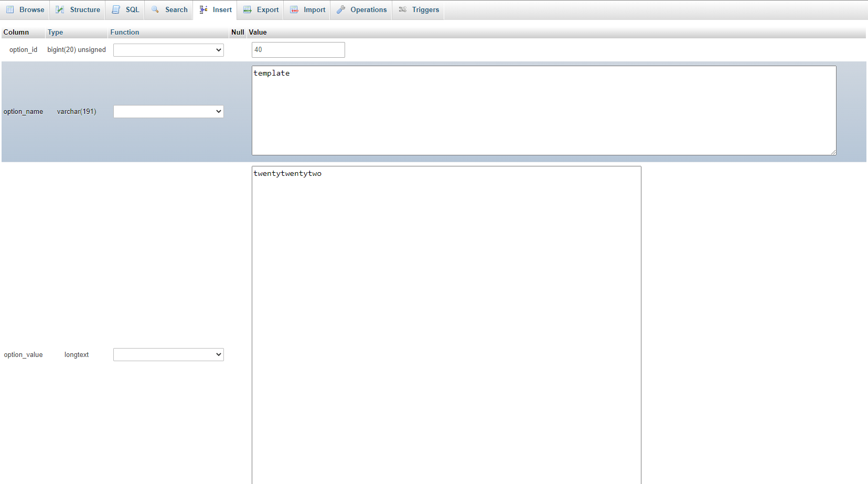Click the SQL query icon
Image resolution: width=868 pixels, height=484 pixels.
pyautogui.click(x=116, y=9)
